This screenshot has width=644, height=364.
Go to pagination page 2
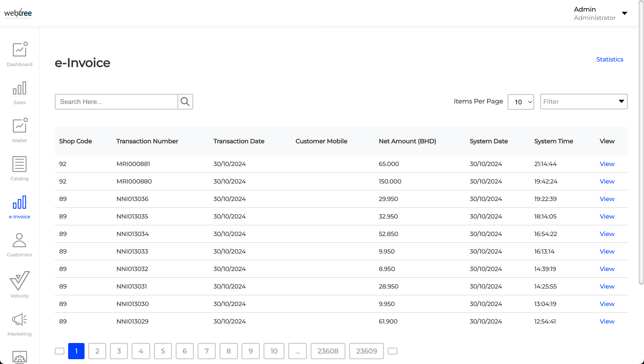[97, 351]
